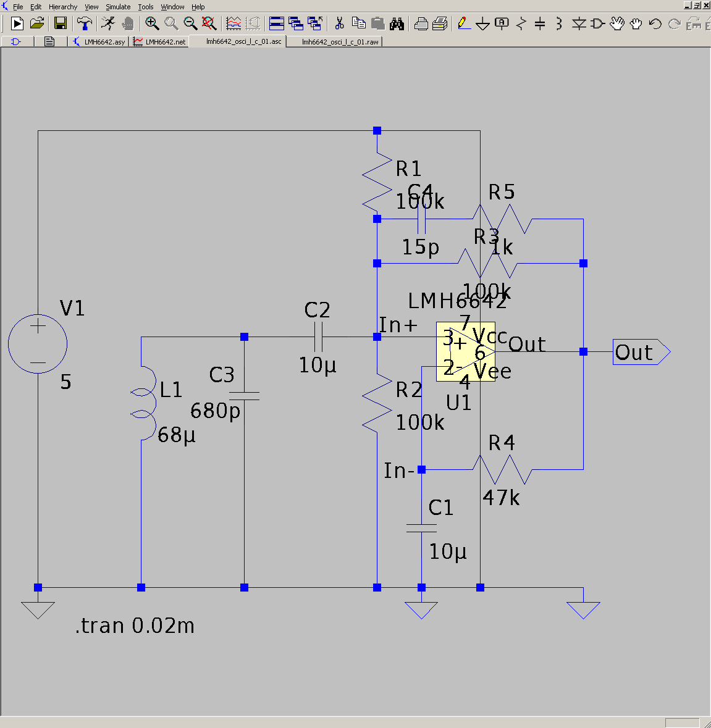Click the Open file folder icon
This screenshot has width=711, height=728.
(37, 23)
